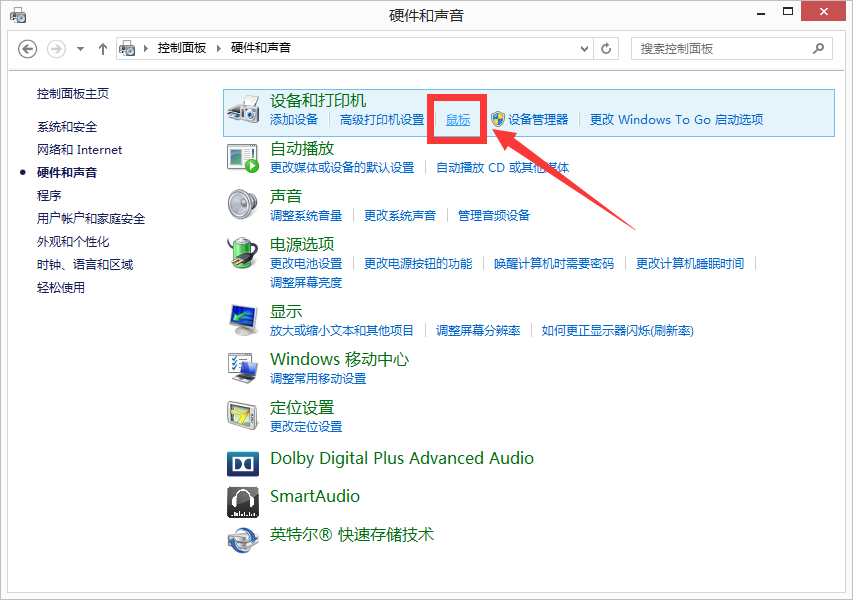Click the Location Settings (定位设置) icon
Image resolution: width=853 pixels, height=600 pixels.
pyautogui.click(x=243, y=415)
